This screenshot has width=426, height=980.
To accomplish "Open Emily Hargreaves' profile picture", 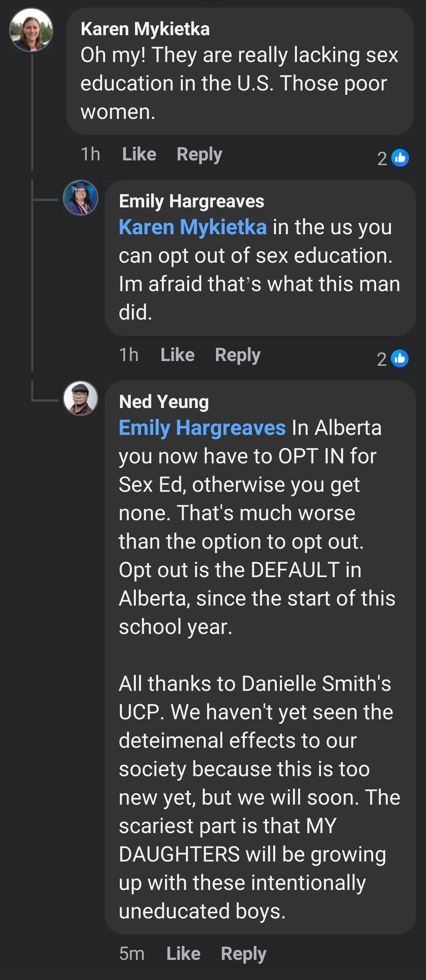I will [x=81, y=198].
